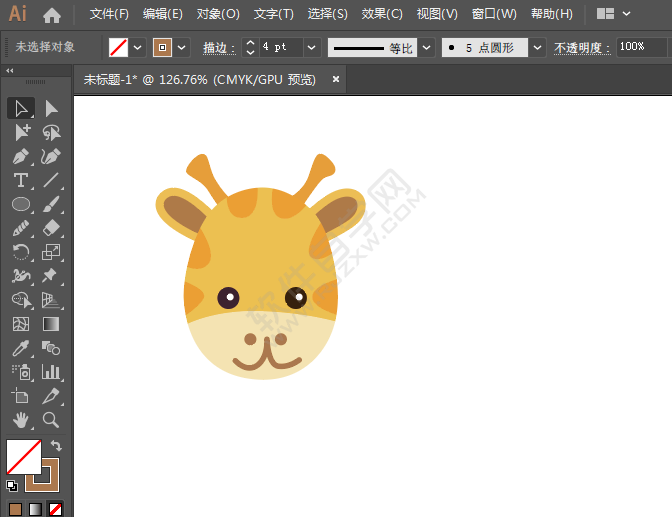Select the Eraser tool
Viewport: 672px width, 517px height.
click(51, 228)
